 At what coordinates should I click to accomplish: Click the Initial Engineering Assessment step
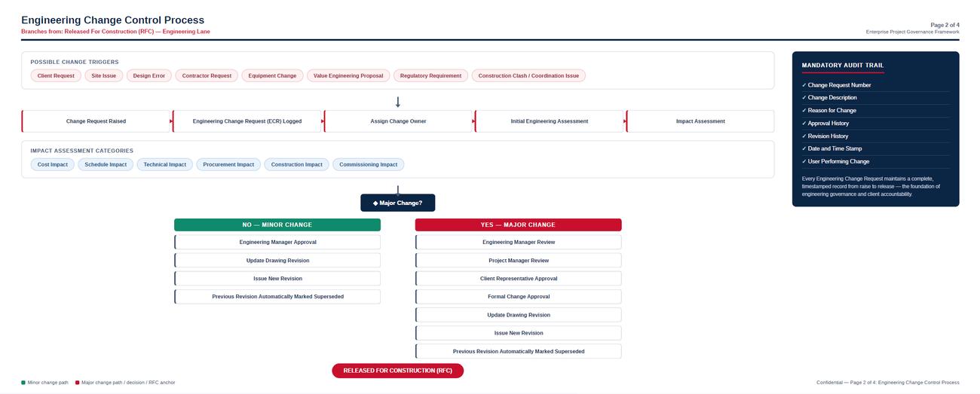[550, 121]
